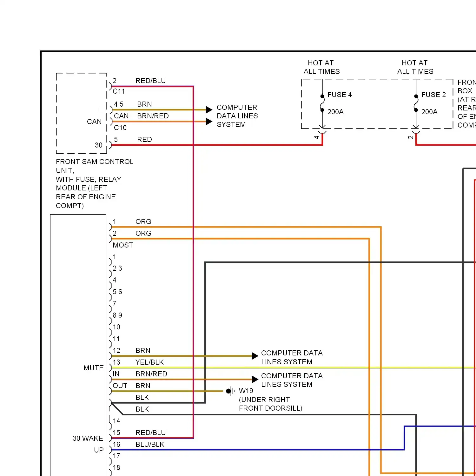
Task: Click pin number 10 label
Action: 116,327
